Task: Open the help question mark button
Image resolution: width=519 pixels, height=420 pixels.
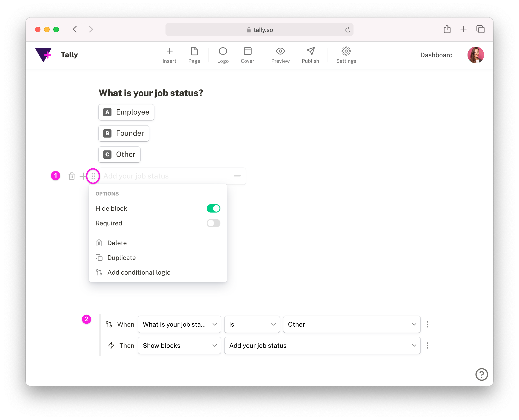Action: [481, 374]
